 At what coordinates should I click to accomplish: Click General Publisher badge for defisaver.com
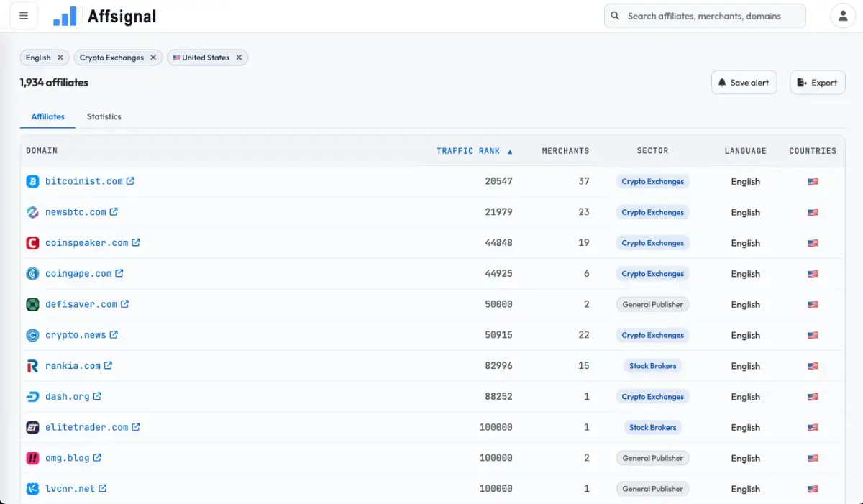point(652,304)
